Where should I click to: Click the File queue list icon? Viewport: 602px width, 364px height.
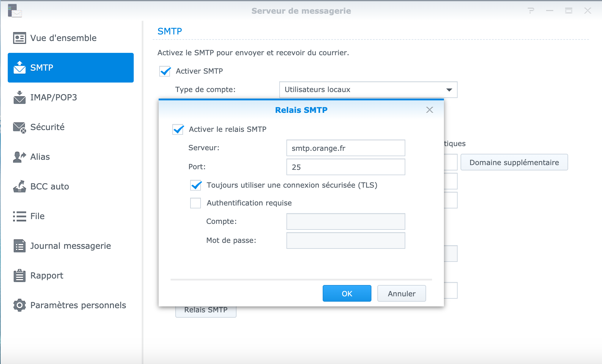[x=20, y=216]
